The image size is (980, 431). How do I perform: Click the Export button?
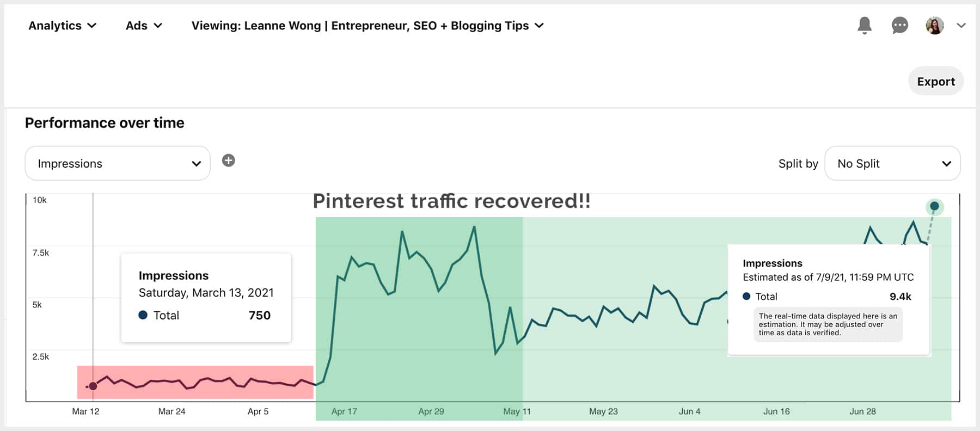point(936,81)
